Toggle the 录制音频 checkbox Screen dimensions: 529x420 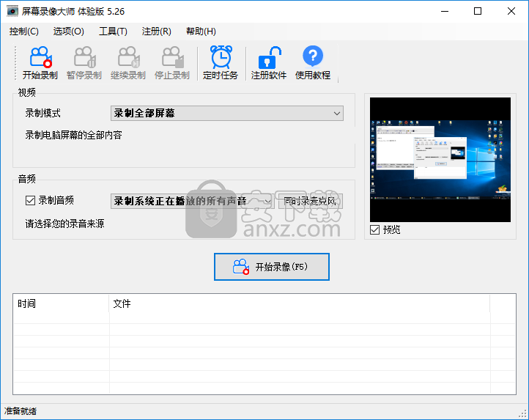click(x=30, y=201)
